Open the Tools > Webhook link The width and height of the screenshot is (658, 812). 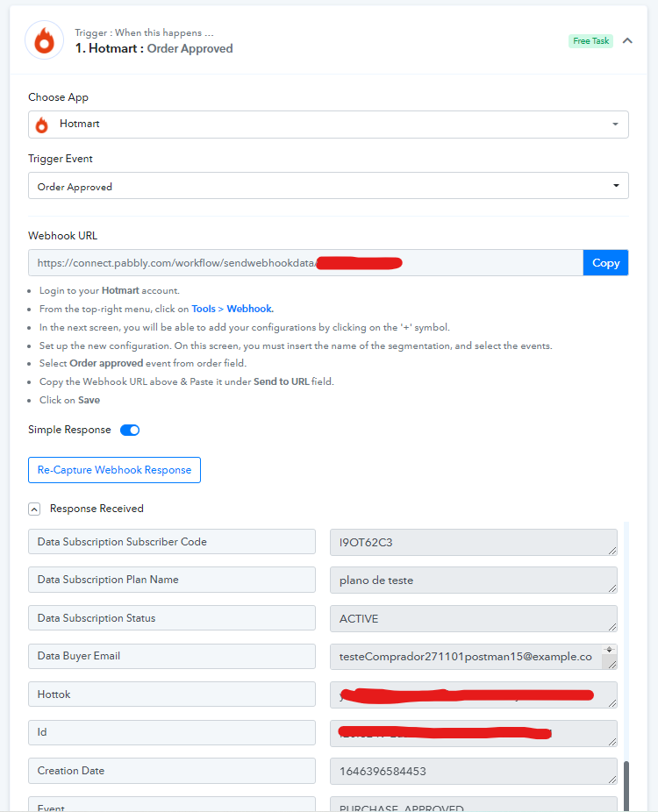[x=232, y=310]
